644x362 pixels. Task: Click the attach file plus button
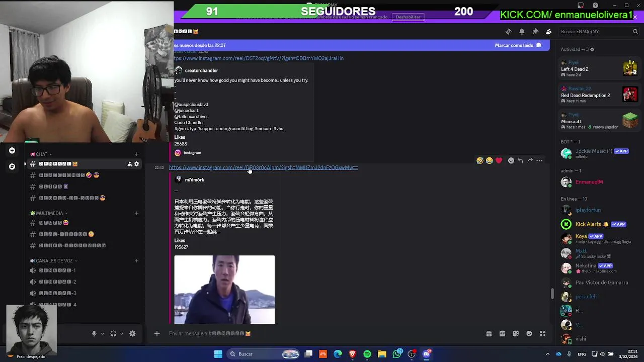(x=156, y=333)
